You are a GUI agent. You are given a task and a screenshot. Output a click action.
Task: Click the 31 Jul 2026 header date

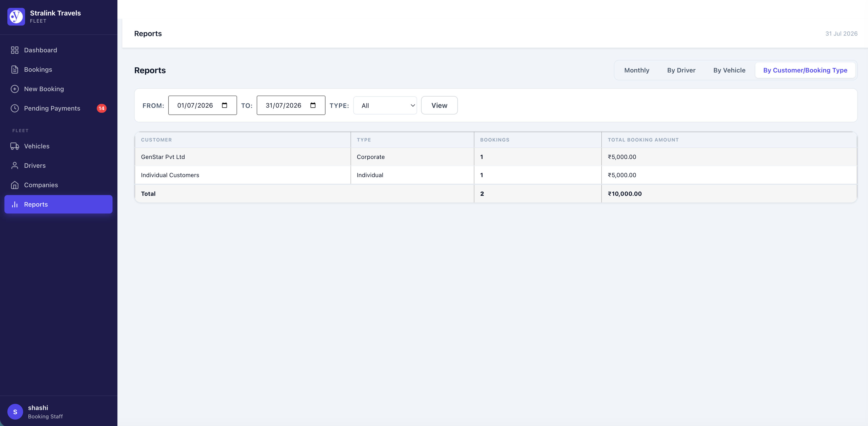tap(841, 34)
